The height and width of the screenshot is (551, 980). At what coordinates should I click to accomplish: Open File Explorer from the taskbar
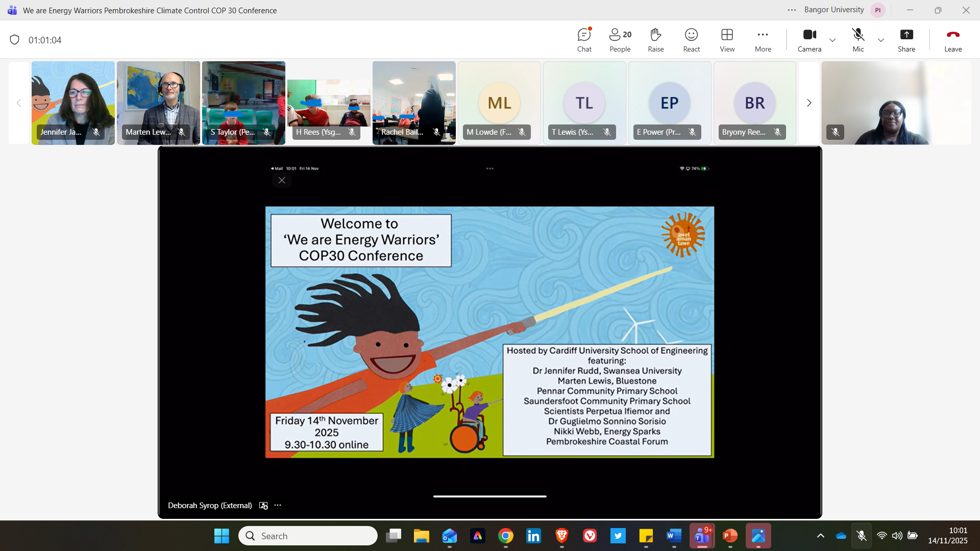coord(421,536)
